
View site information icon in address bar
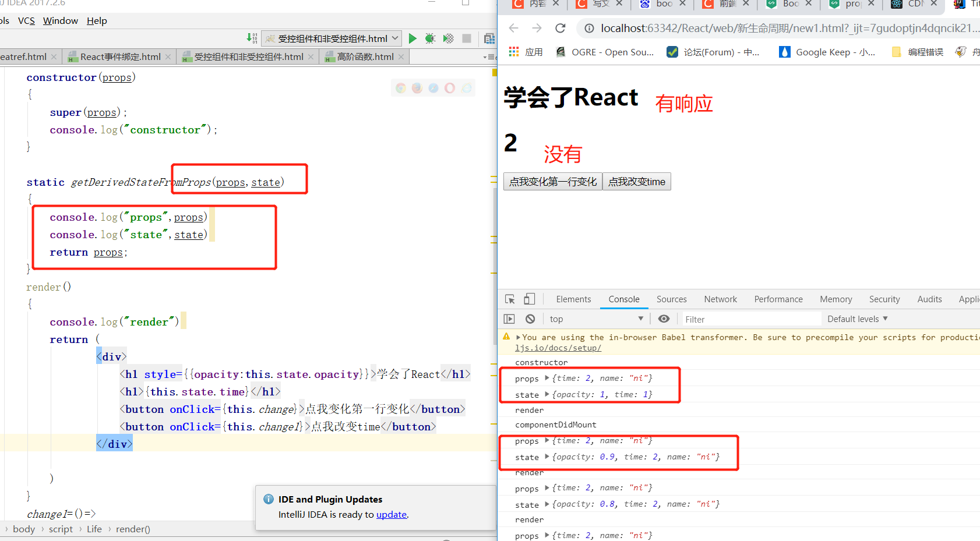pyautogui.click(x=589, y=28)
